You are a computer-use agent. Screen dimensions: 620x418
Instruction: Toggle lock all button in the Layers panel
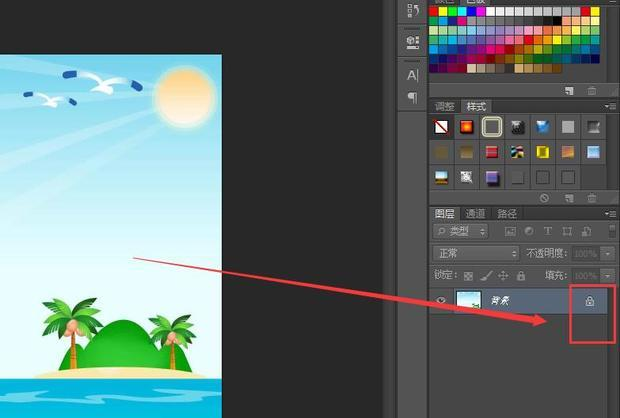click(521, 275)
